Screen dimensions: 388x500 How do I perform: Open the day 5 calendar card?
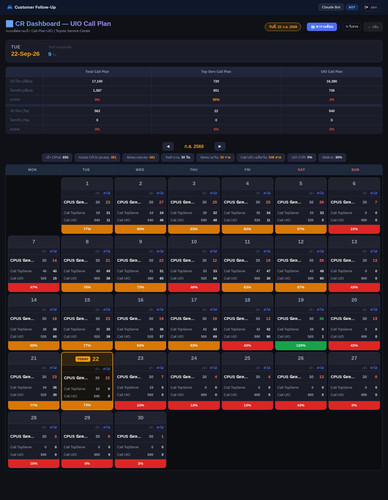[301, 205]
